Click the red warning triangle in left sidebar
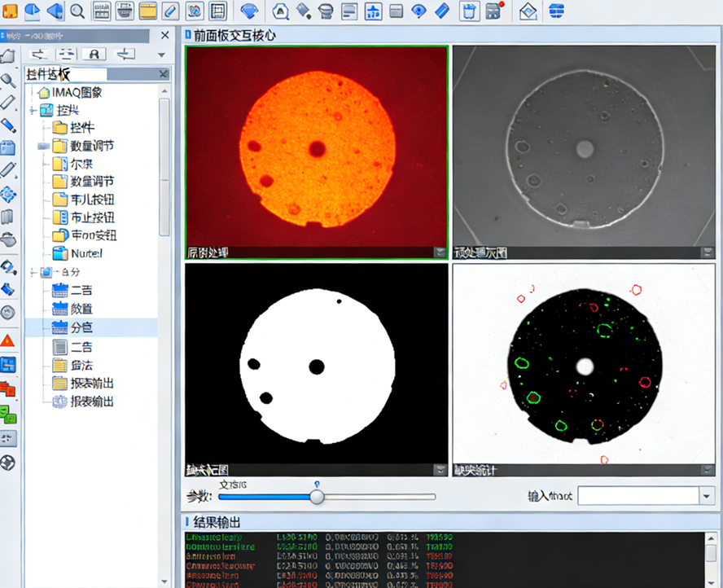723x588 pixels. tap(8, 340)
